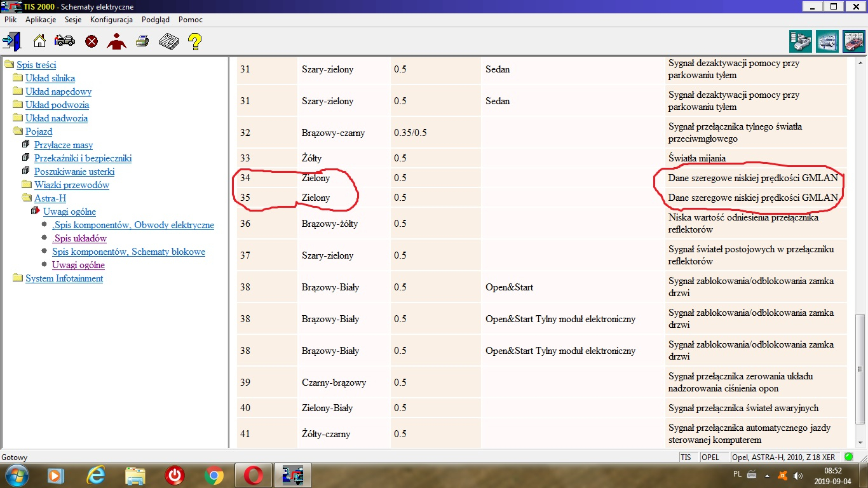This screenshot has width=868, height=488.
Task: Open Przekaźniki i bezpieczniki document
Action: pyautogui.click(x=83, y=158)
